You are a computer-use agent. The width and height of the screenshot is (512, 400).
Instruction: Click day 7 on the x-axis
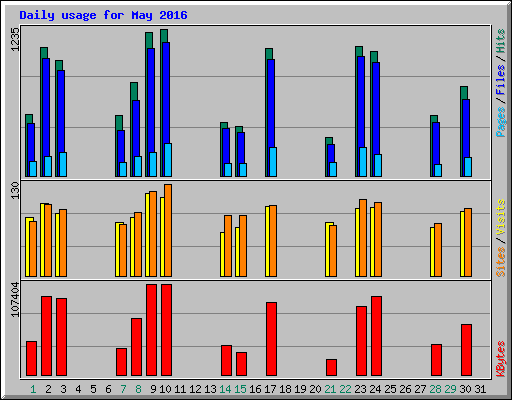[123, 389]
